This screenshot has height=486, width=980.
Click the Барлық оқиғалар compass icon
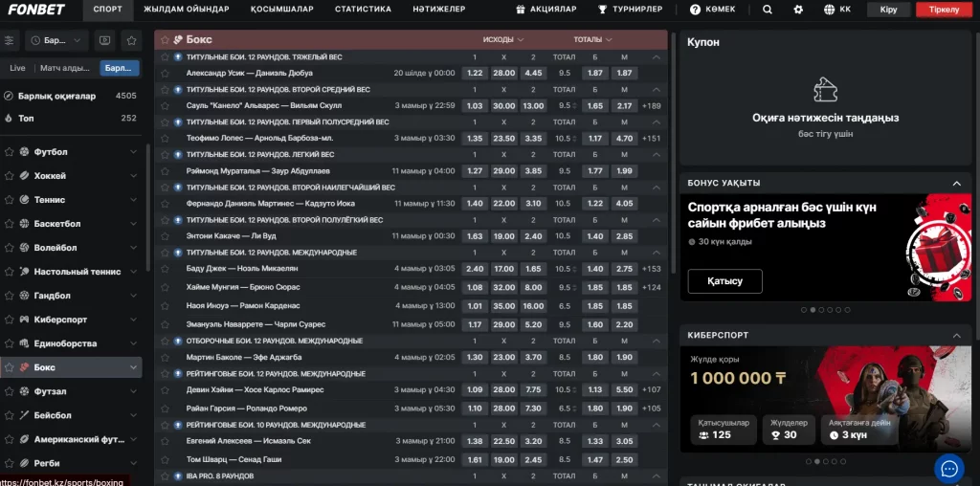[x=8, y=97]
